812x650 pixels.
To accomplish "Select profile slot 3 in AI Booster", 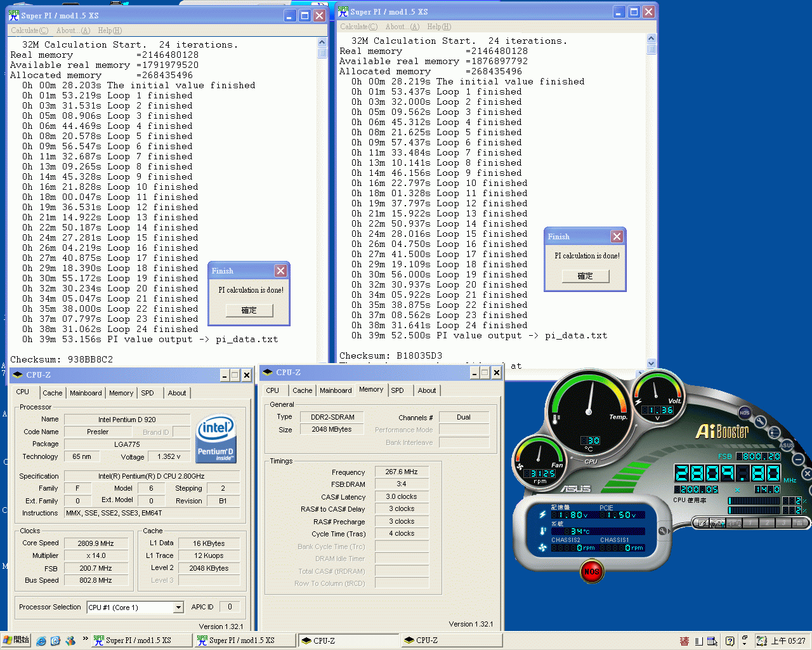I will 783,523.
